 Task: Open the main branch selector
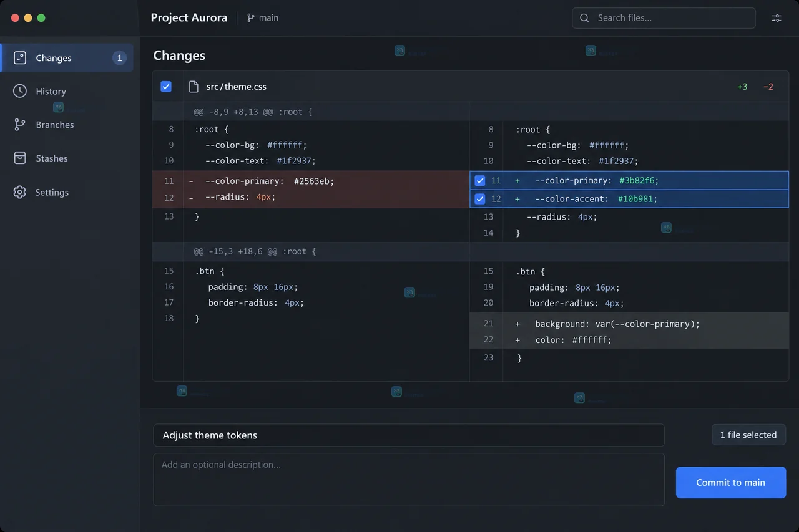263,18
